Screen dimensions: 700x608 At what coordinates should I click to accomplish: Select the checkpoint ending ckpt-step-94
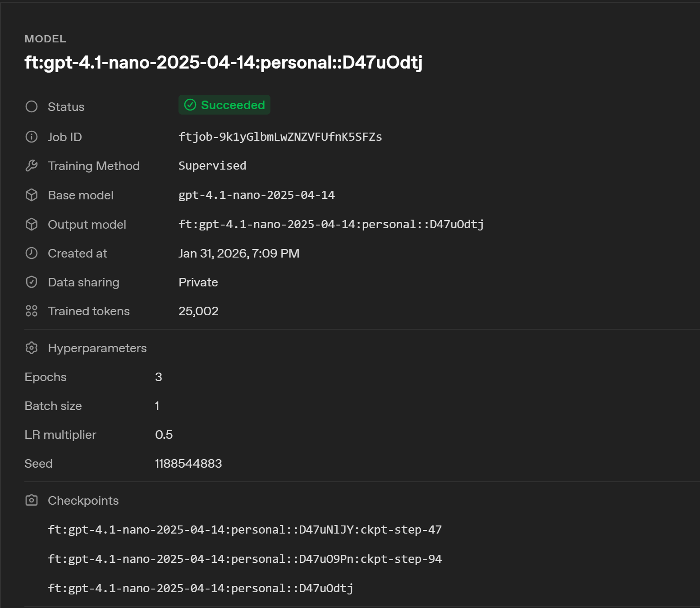[245, 559]
